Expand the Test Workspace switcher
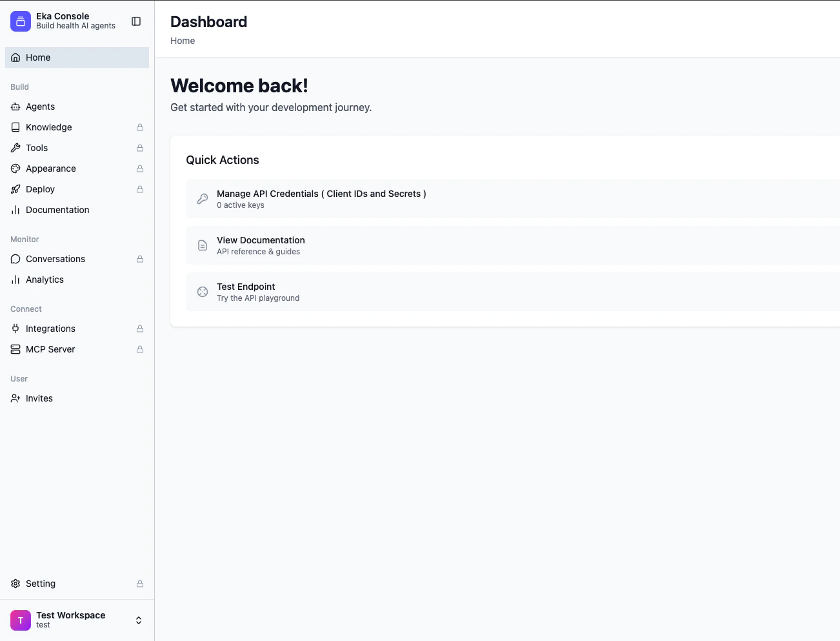Image resolution: width=840 pixels, height=641 pixels. tap(71, 620)
